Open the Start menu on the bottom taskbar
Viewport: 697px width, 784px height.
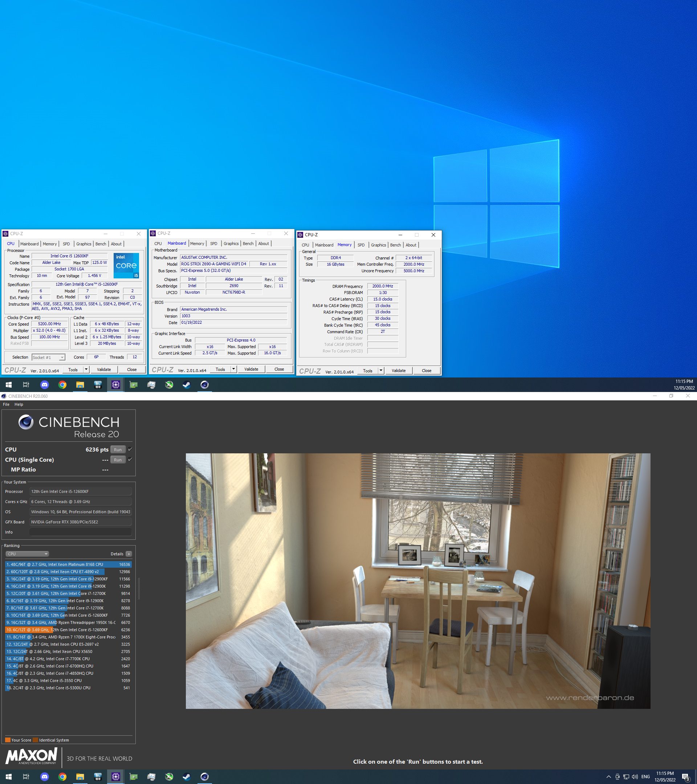(9, 777)
